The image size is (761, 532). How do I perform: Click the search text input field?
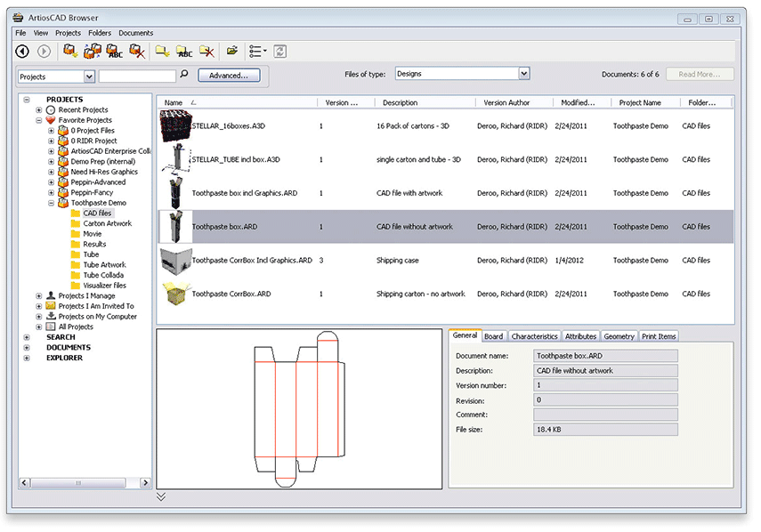137,77
